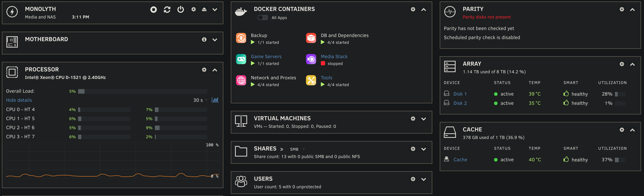Click the power off icon
Screen dimensions: 644x196
click(181, 10)
